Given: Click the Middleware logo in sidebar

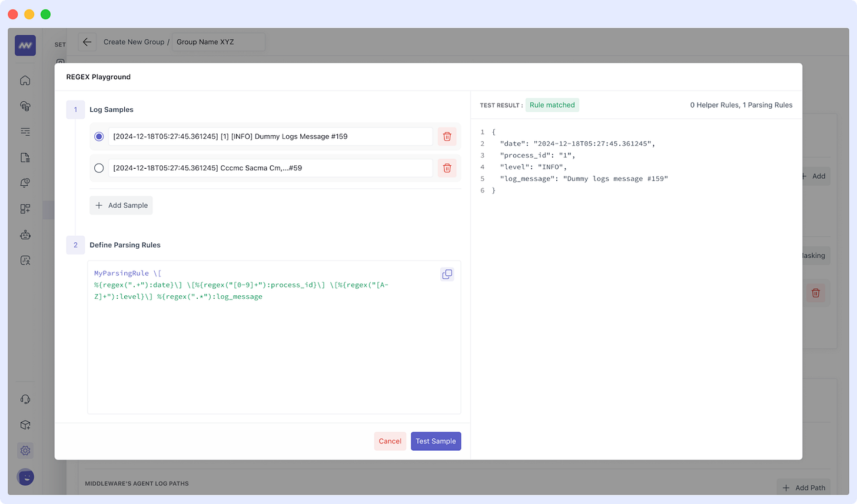Looking at the screenshot, I should pos(25,45).
